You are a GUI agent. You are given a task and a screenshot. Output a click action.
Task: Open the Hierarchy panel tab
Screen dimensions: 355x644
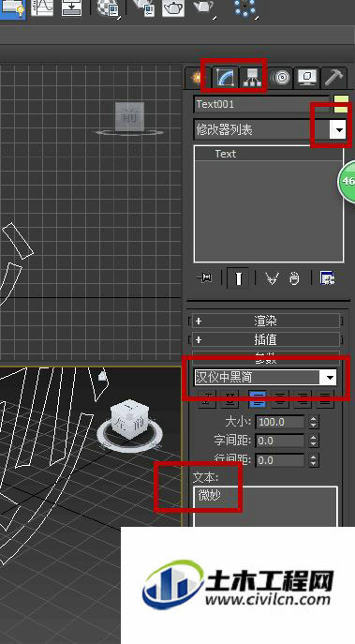pos(252,77)
